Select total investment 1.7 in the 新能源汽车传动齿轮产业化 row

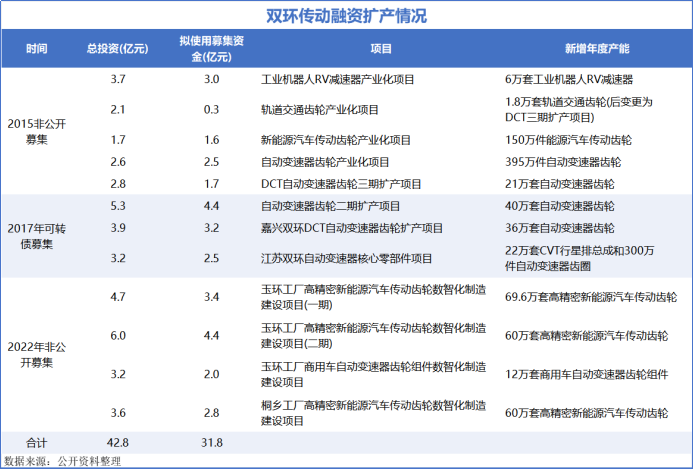(118, 140)
